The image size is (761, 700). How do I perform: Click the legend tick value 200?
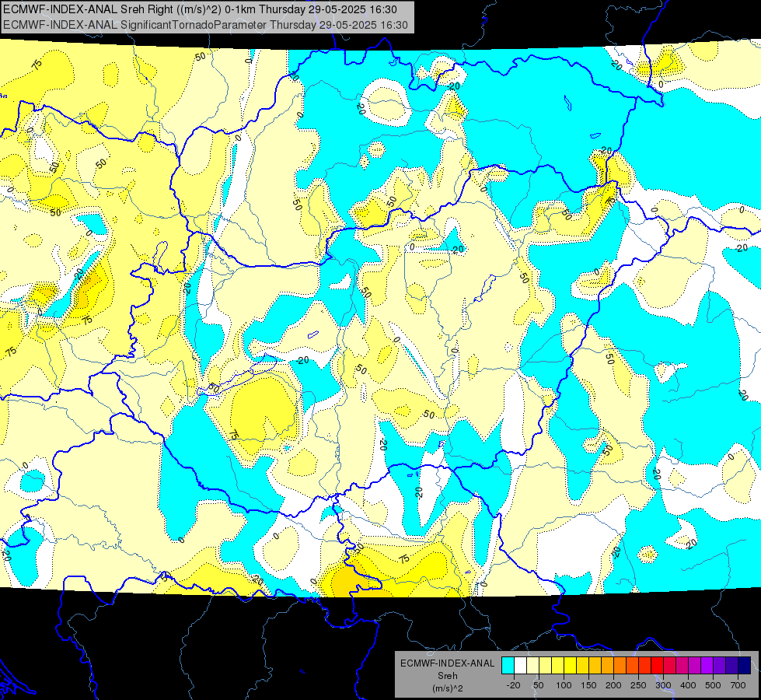pos(613,685)
